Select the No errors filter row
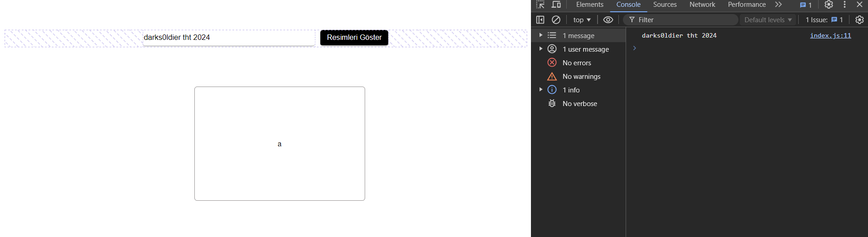This screenshot has width=868, height=237. [x=579, y=63]
